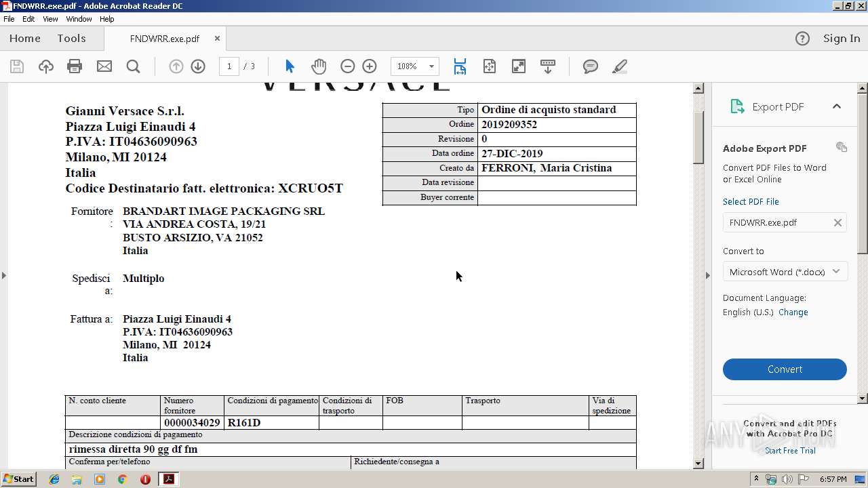Open the Find text magnifier icon

tap(133, 66)
